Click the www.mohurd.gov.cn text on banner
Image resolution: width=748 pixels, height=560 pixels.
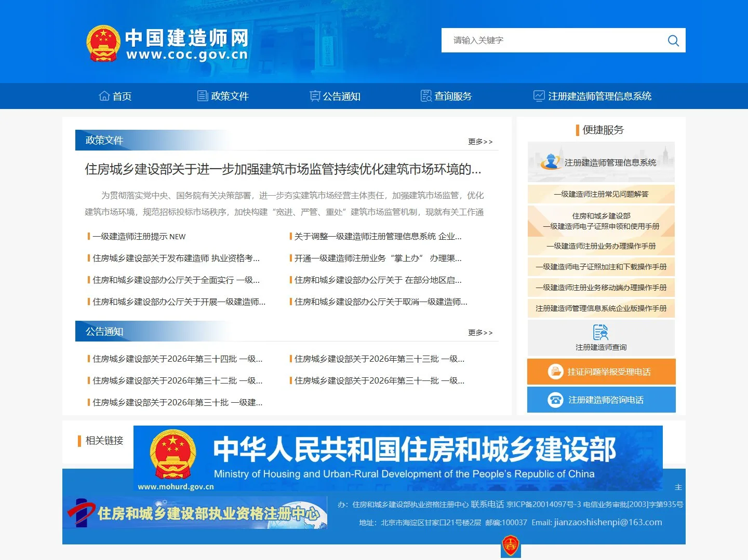click(176, 487)
